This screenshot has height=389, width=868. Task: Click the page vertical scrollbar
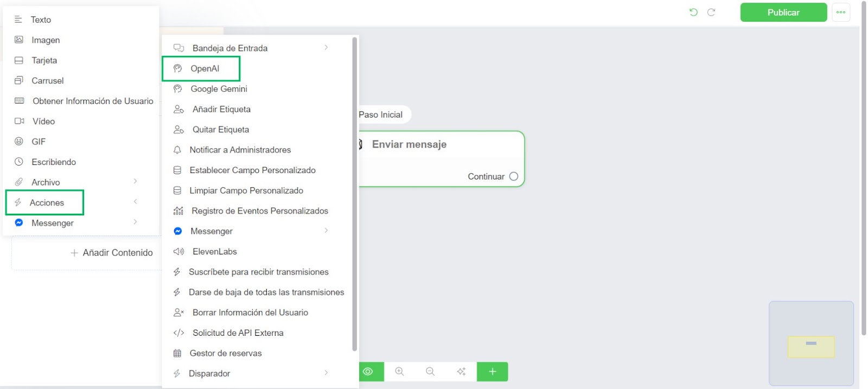click(864, 168)
